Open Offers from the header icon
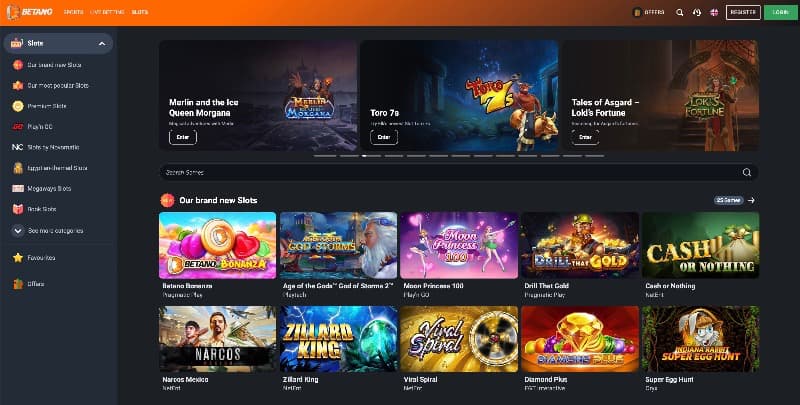 [637, 12]
